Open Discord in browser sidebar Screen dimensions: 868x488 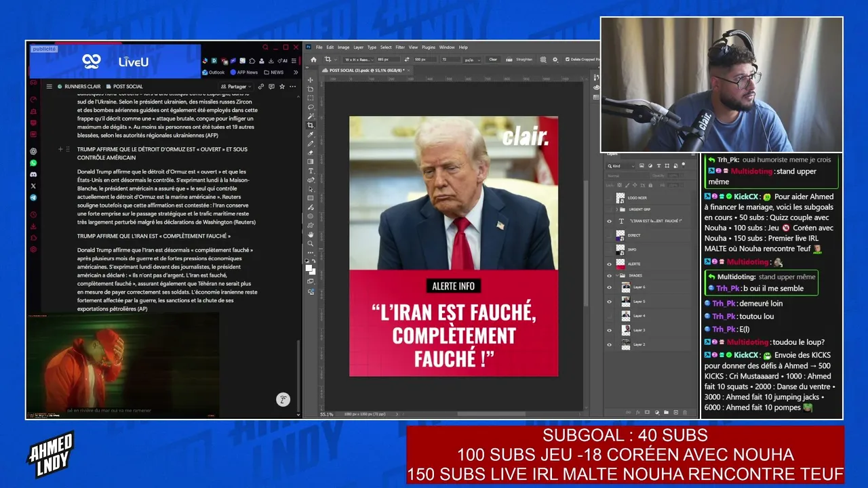(33, 174)
